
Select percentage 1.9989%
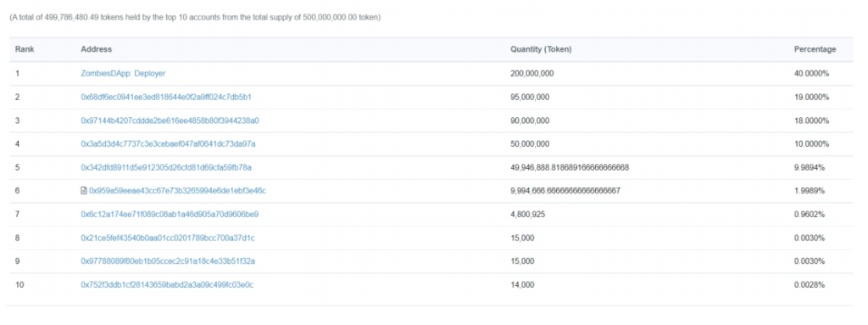click(810, 191)
